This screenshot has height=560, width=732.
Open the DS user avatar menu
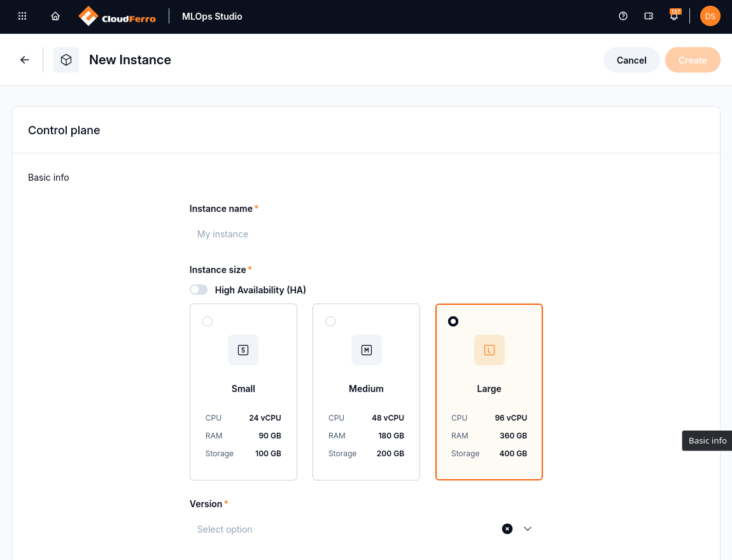(x=710, y=17)
